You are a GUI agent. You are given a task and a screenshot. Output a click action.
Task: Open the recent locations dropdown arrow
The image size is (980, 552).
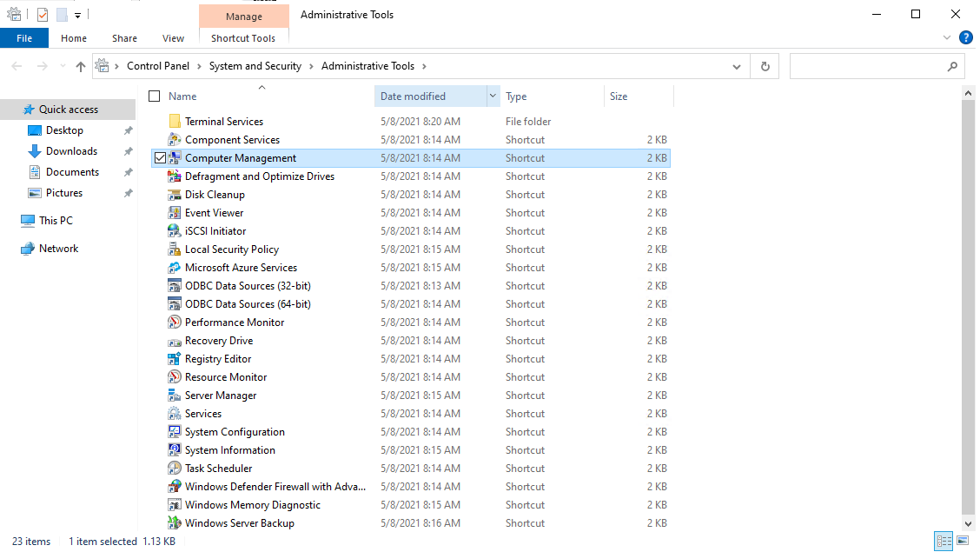point(63,66)
